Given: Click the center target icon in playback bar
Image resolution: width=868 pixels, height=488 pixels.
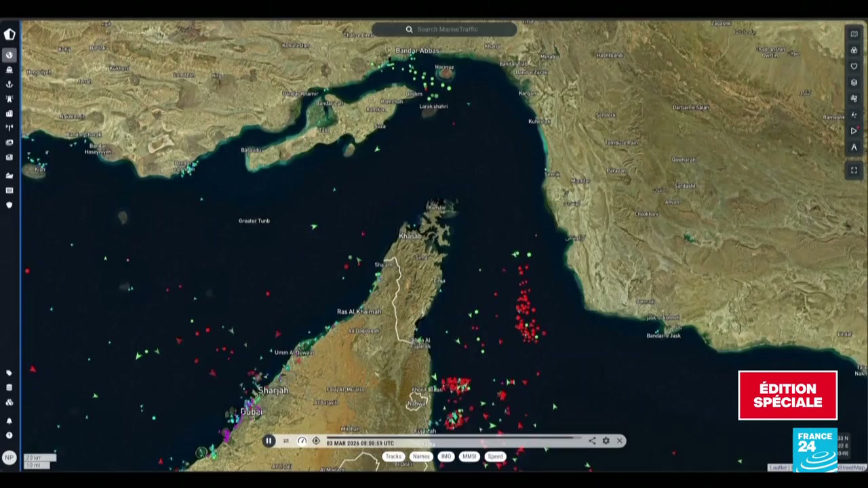Looking at the screenshot, I should point(316,441).
